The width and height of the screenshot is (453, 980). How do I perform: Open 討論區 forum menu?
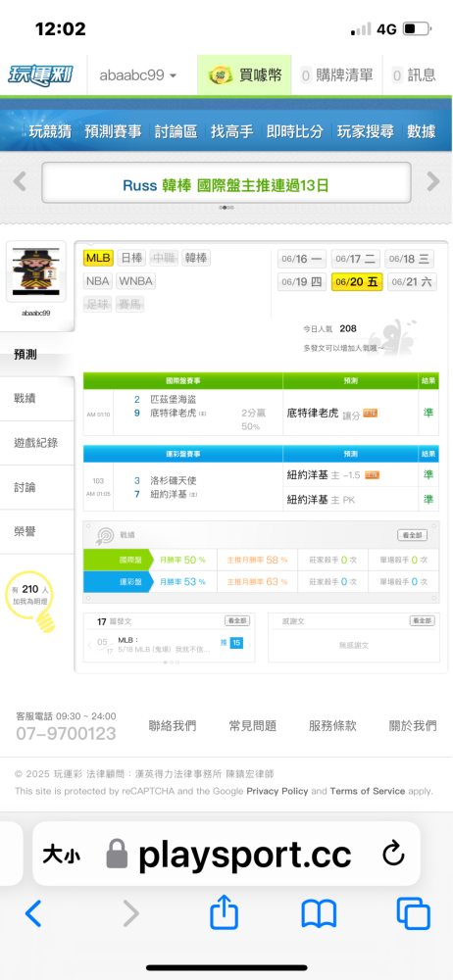pyautogui.click(x=176, y=131)
